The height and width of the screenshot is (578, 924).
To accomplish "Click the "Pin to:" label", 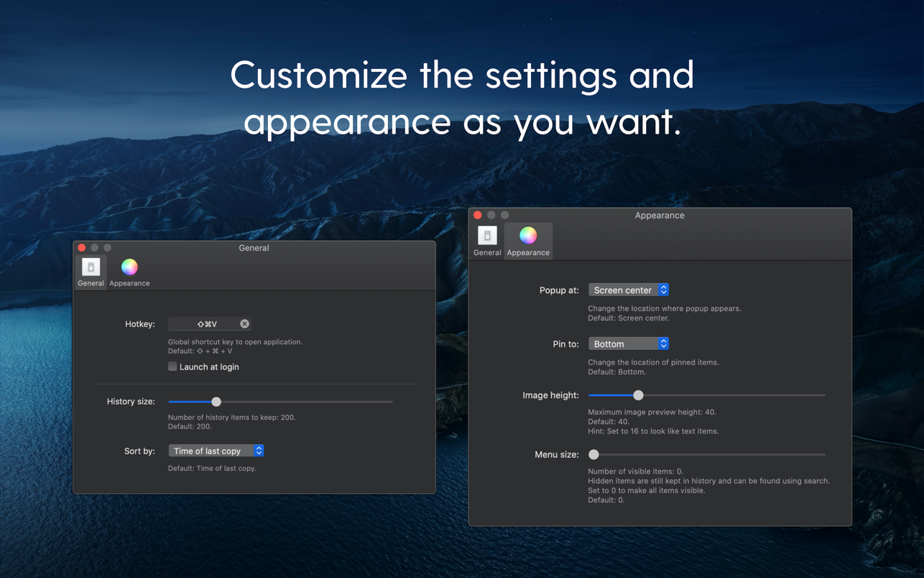I will (x=565, y=344).
